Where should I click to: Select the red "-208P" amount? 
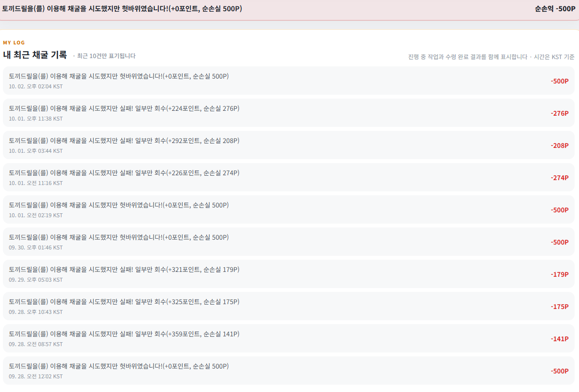[559, 145]
